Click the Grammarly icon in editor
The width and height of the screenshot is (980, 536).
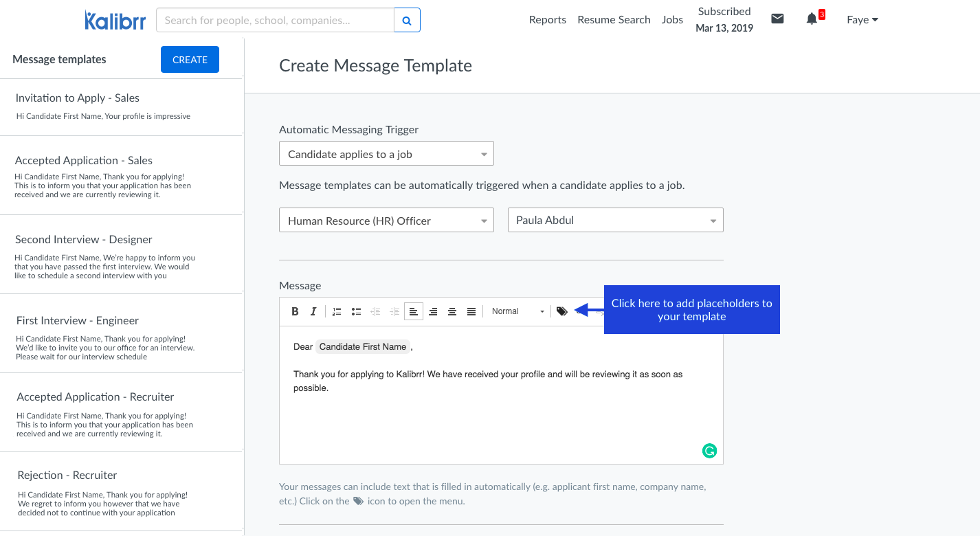point(709,451)
